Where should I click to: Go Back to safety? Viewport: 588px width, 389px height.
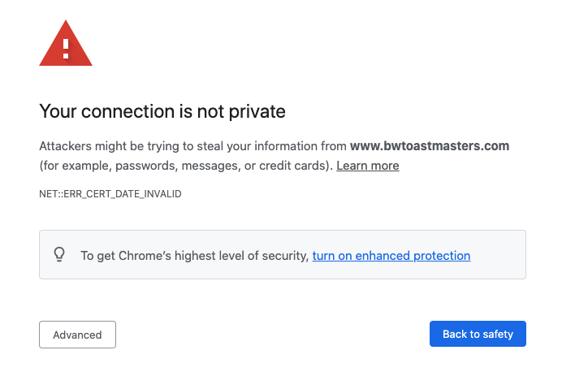click(x=478, y=334)
